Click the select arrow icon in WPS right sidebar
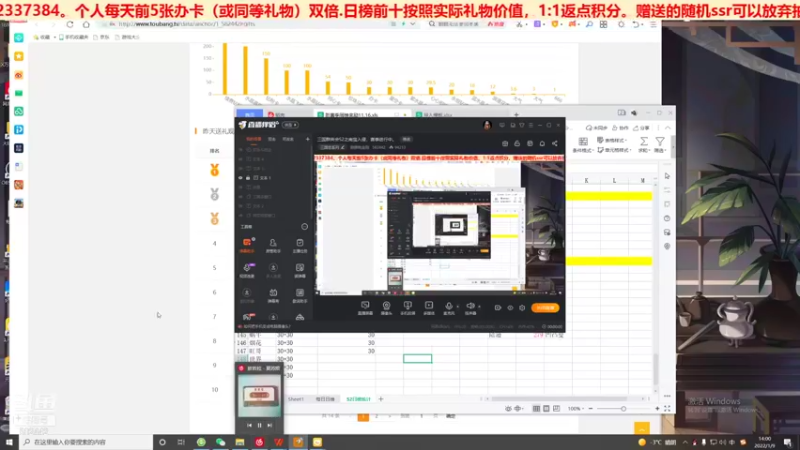 [667, 176]
